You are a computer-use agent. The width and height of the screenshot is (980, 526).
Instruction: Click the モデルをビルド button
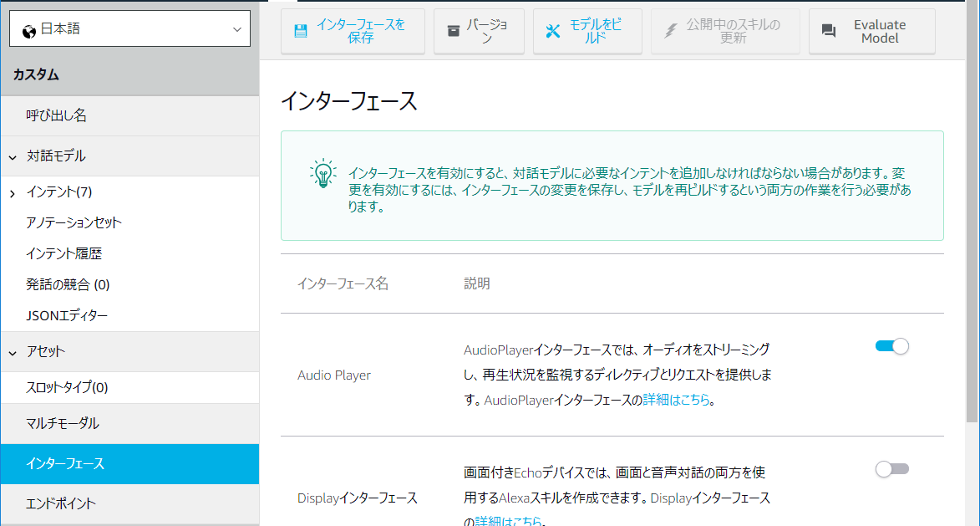pyautogui.click(x=587, y=31)
